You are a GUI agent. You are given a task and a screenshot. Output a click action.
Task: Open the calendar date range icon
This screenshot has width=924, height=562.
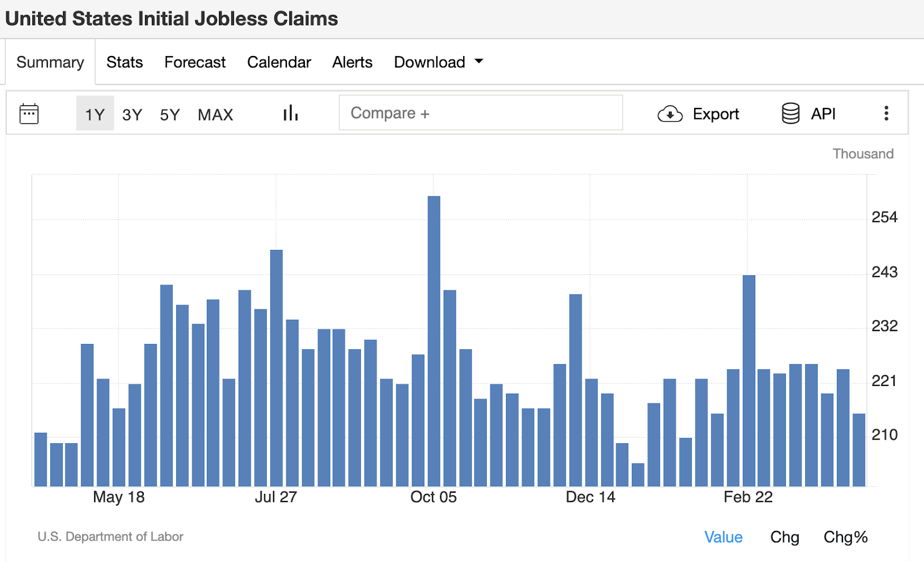tap(29, 114)
